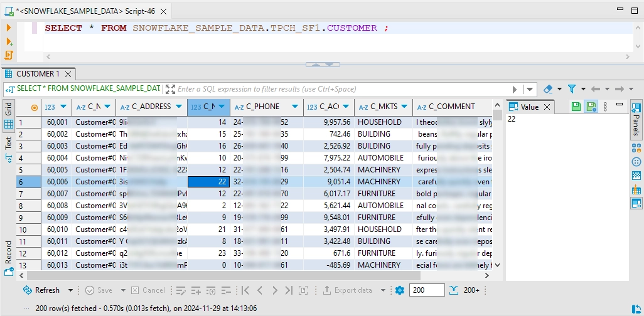
Task: Select cell 9,957.56 in row 1
Action: tap(329, 122)
